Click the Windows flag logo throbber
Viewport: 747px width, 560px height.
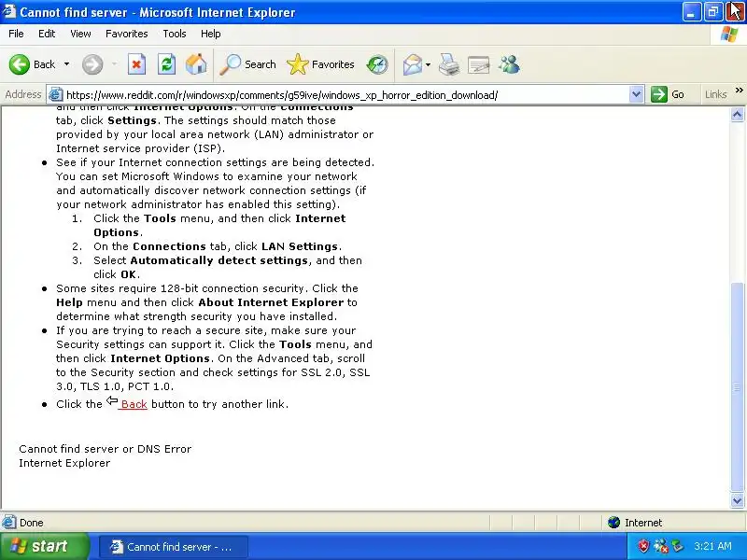click(728, 35)
